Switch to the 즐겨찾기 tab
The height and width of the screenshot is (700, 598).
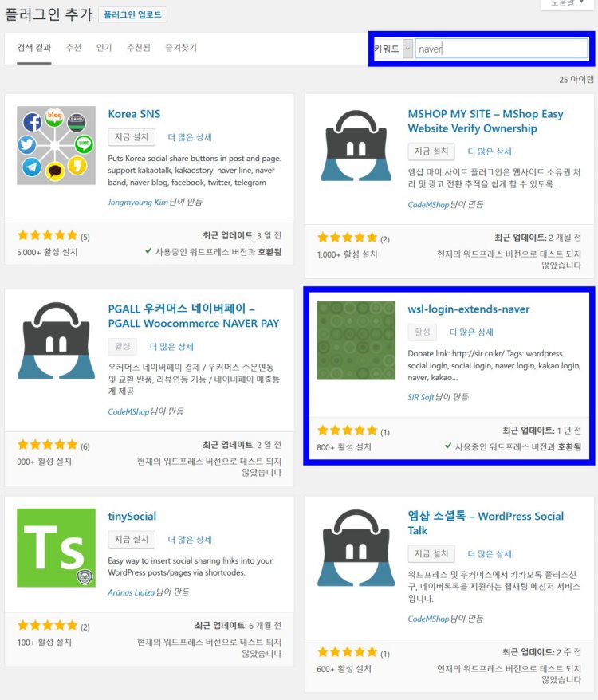click(x=181, y=48)
